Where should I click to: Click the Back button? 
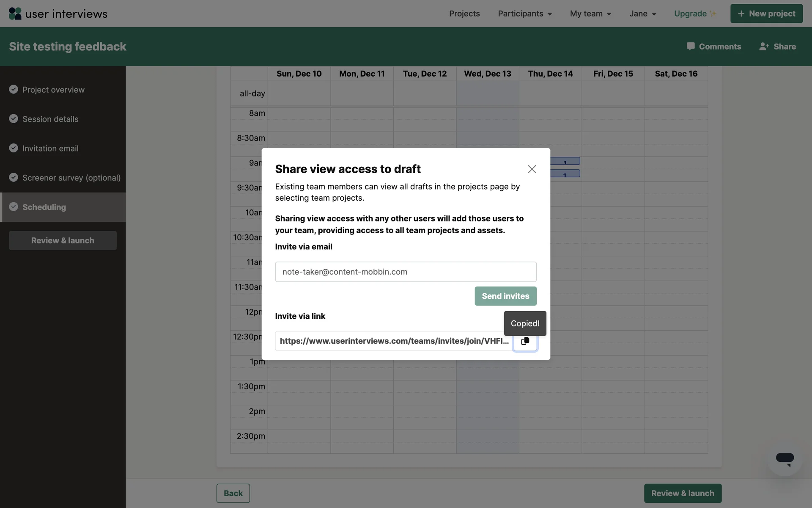coord(233,493)
